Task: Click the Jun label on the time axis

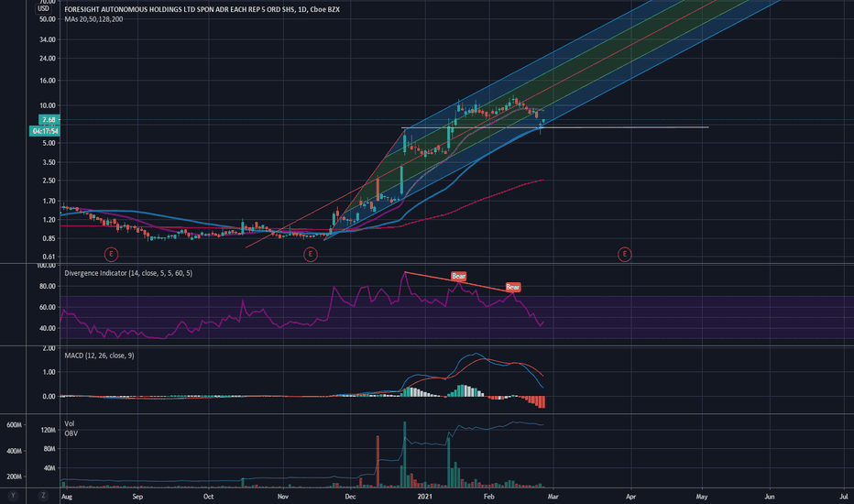Action: click(x=770, y=497)
